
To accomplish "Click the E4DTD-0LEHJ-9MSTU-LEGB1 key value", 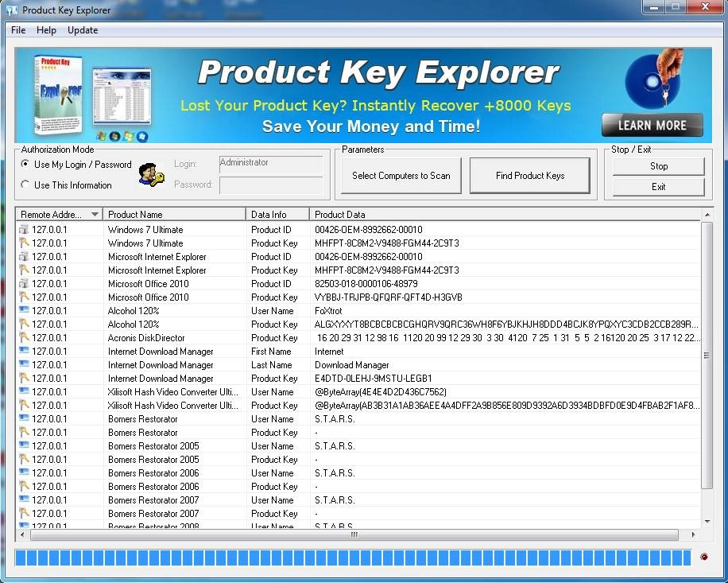I will (x=374, y=378).
